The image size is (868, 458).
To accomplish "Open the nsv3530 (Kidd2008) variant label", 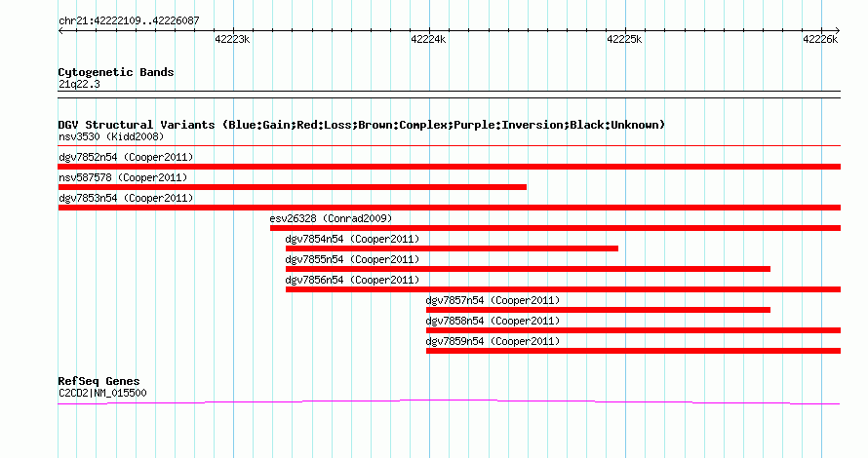I will 111,136.
